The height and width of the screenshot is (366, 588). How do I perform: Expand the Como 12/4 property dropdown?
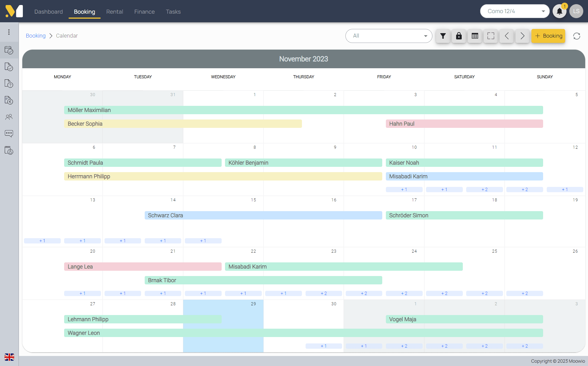tap(514, 11)
